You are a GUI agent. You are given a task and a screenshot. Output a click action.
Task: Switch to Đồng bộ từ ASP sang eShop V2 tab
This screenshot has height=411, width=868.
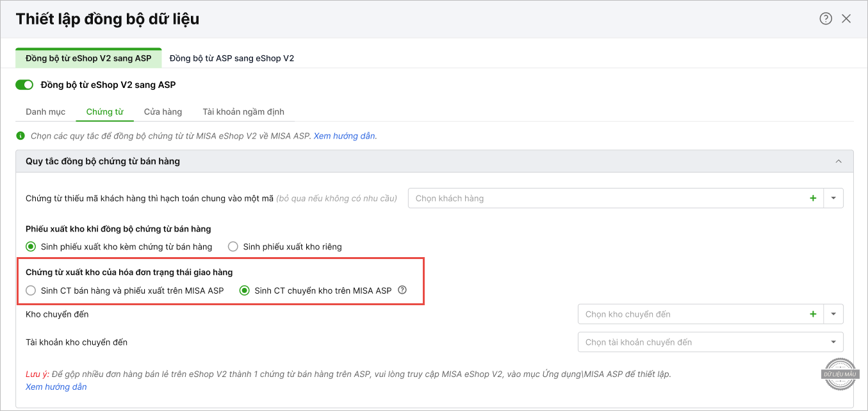click(x=232, y=58)
